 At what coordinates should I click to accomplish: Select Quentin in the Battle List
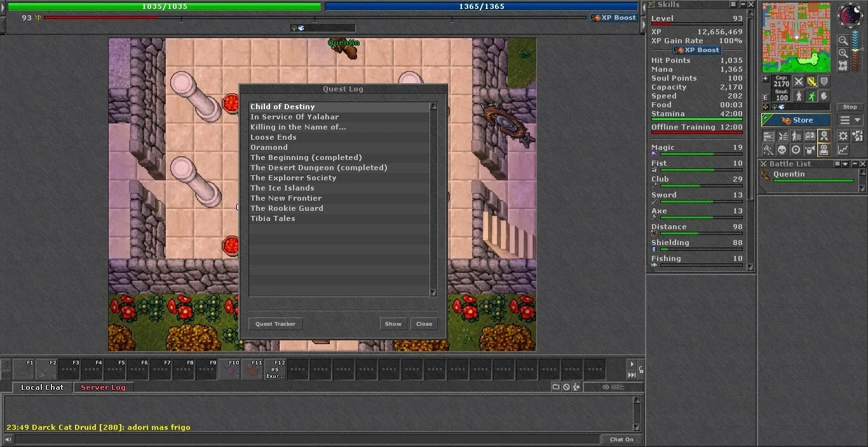pyautogui.click(x=809, y=176)
